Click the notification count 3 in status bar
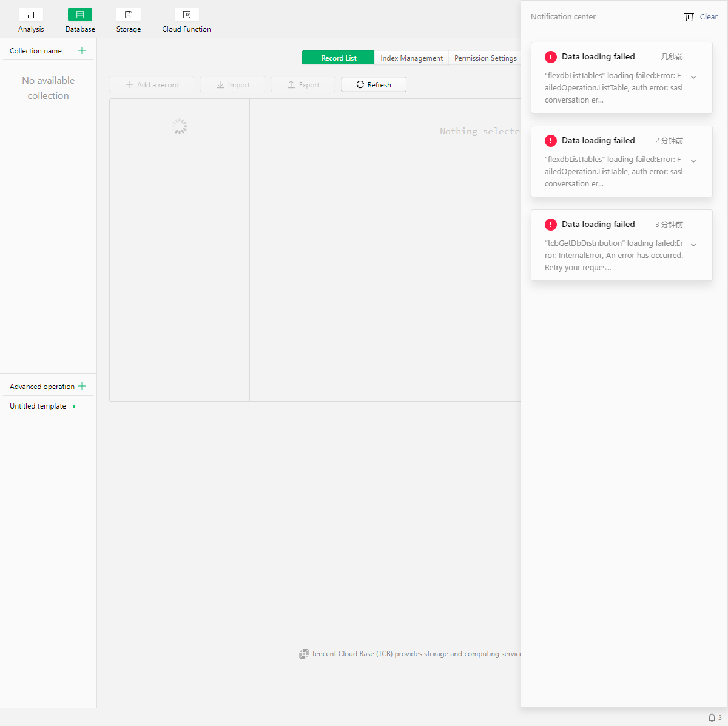This screenshot has height=726, width=728. [720, 718]
